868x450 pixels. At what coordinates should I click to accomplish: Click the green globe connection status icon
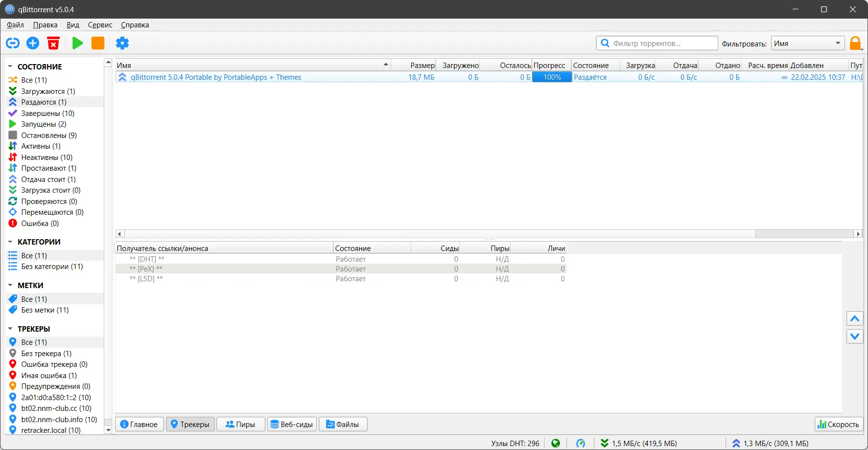click(556, 443)
